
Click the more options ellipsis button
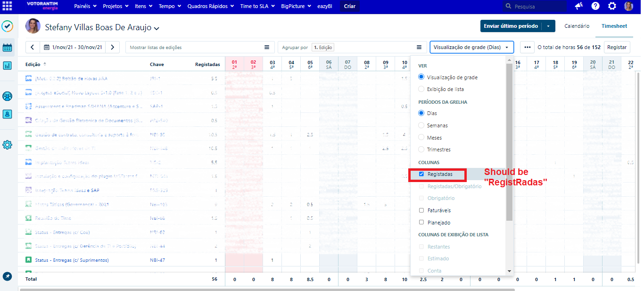527,47
